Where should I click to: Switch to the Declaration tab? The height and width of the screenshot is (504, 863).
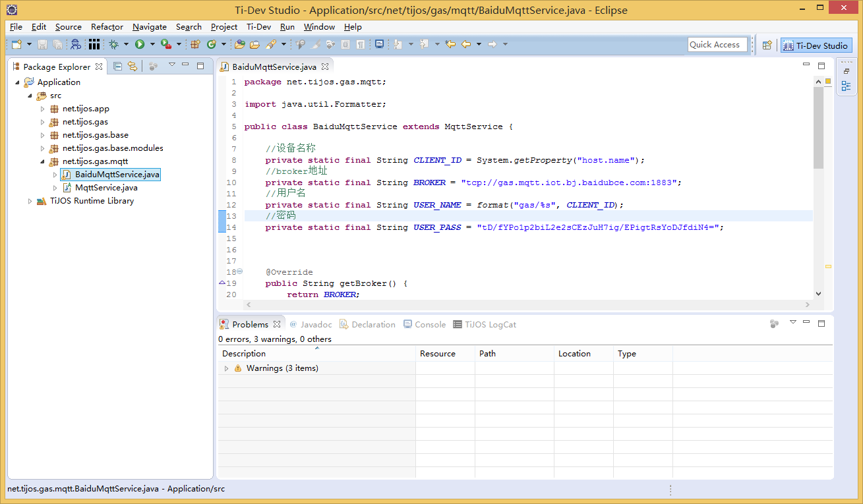pyautogui.click(x=368, y=324)
